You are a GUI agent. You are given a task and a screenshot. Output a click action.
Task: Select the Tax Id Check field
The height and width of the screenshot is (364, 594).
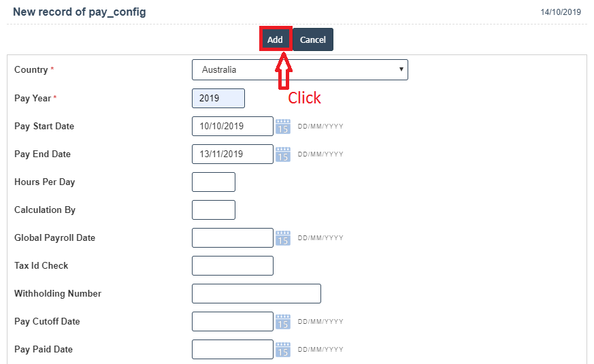pyautogui.click(x=232, y=266)
